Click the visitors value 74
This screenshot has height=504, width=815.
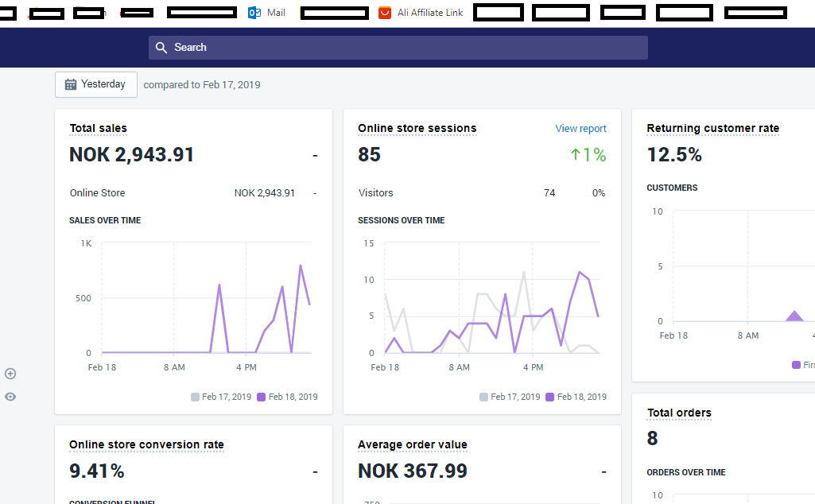pos(549,192)
